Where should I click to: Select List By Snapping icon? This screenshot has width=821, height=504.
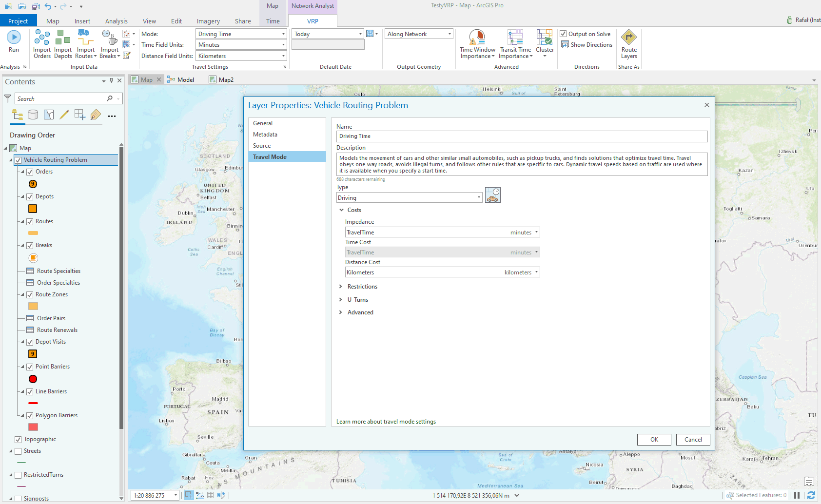coord(80,115)
